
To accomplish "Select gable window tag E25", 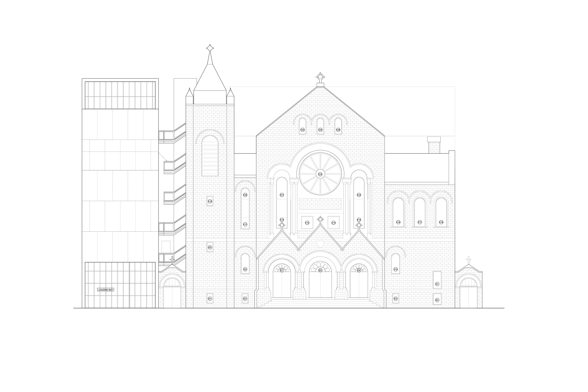I will (x=320, y=130).
